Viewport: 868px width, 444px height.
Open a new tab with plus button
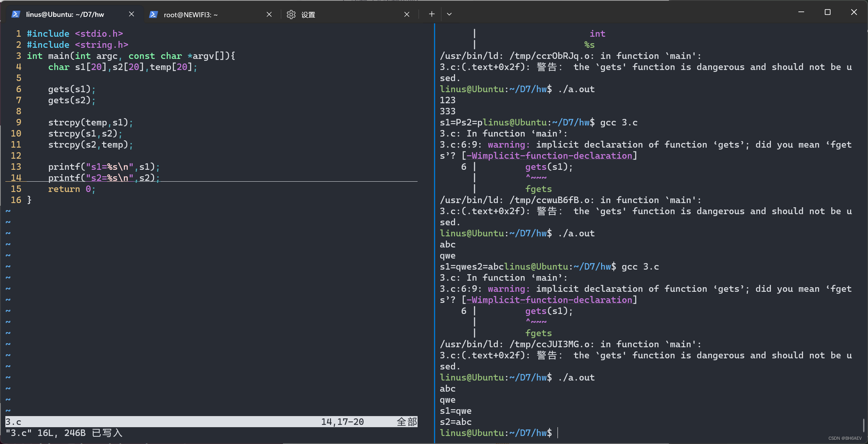[x=432, y=14]
